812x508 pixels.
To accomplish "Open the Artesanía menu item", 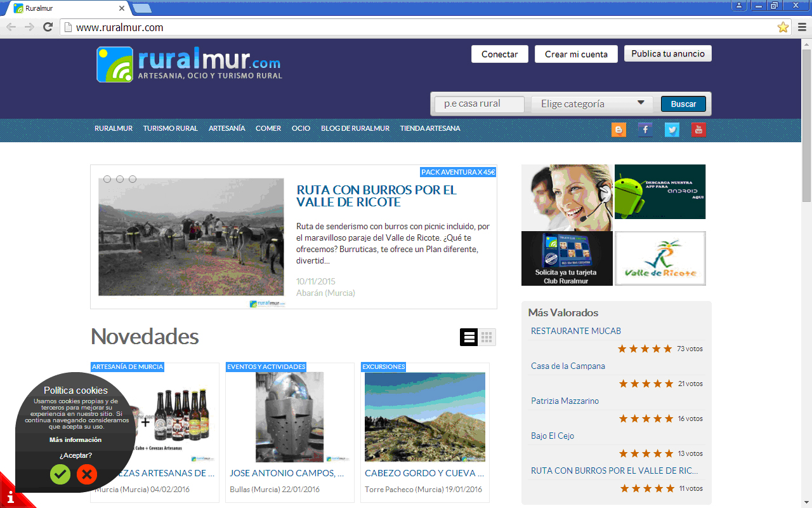I will click(226, 128).
